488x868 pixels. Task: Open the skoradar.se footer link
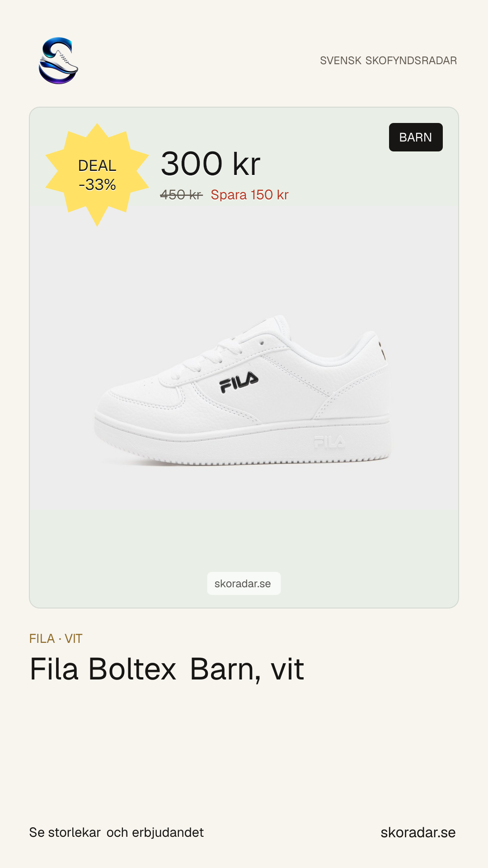click(x=418, y=832)
